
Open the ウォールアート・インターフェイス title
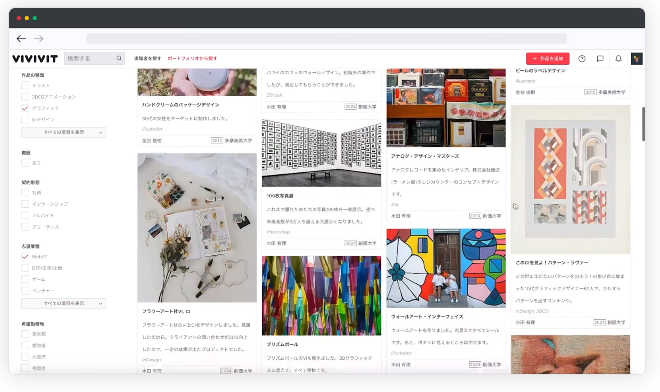coord(427,317)
